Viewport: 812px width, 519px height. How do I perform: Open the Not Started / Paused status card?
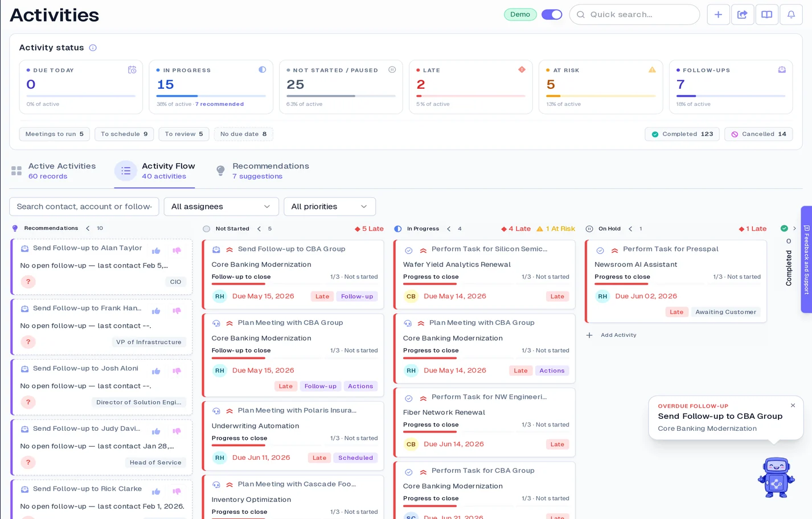pos(341,87)
